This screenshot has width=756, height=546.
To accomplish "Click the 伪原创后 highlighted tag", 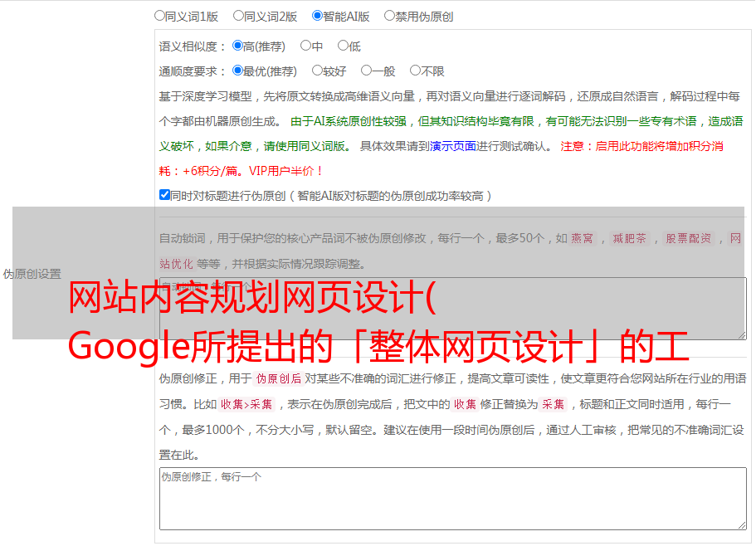I will point(279,378).
